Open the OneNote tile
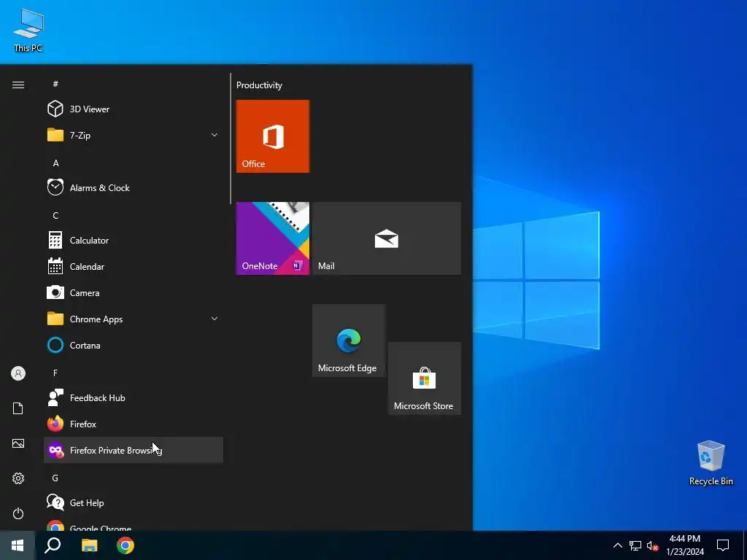The width and height of the screenshot is (747, 560). click(x=273, y=238)
